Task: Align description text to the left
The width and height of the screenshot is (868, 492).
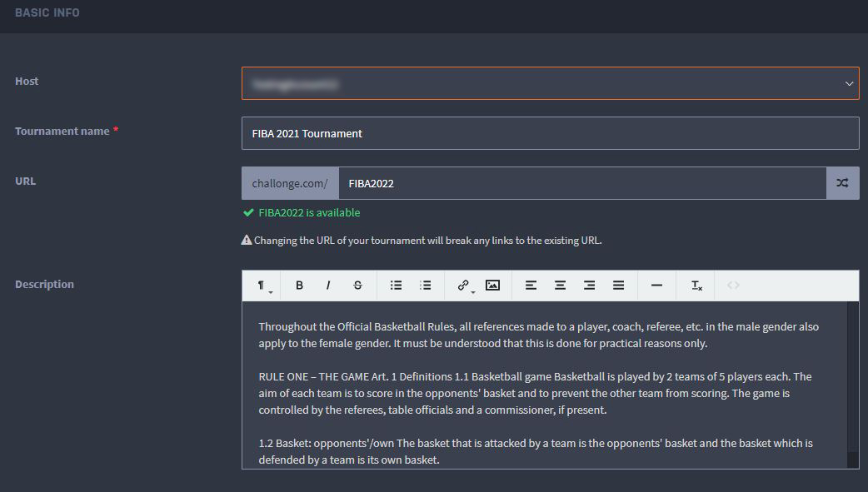Action: pos(531,285)
